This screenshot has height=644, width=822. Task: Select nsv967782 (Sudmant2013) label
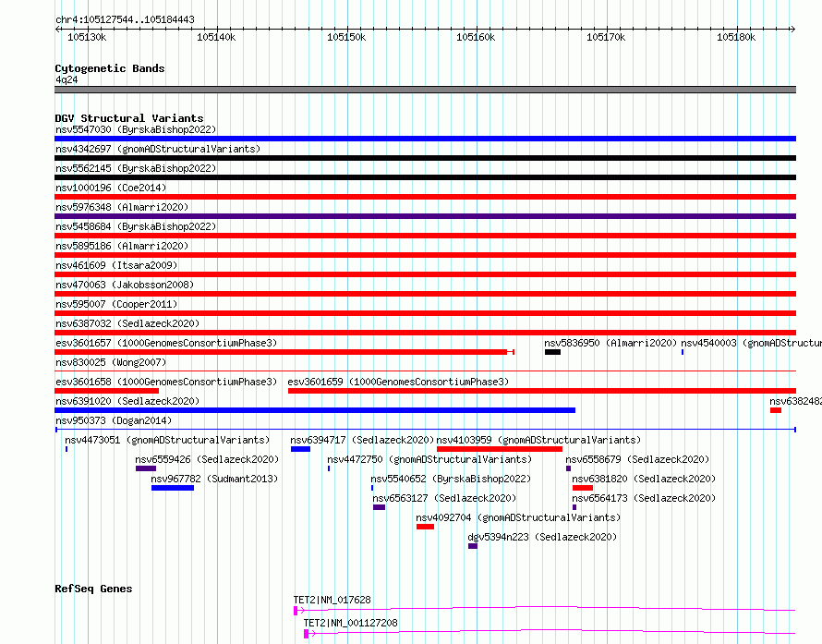point(214,479)
